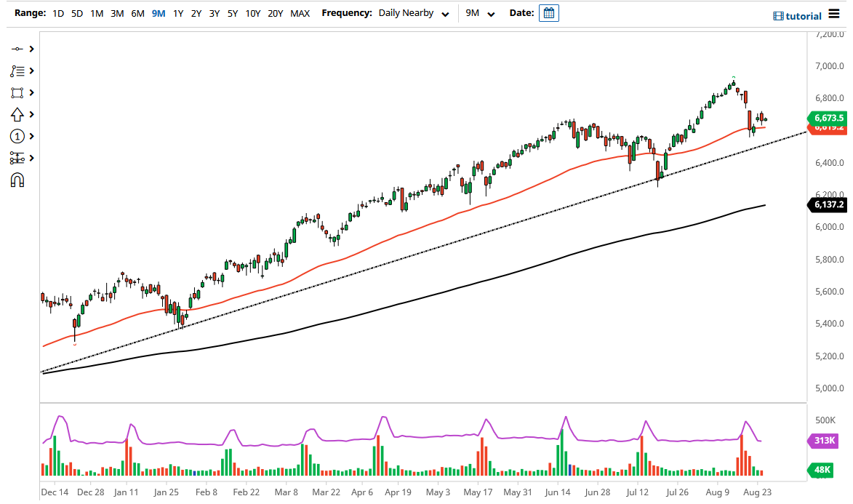Select the numbered circle annotation tool
This screenshot has width=853, height=504.
point(18,136)
